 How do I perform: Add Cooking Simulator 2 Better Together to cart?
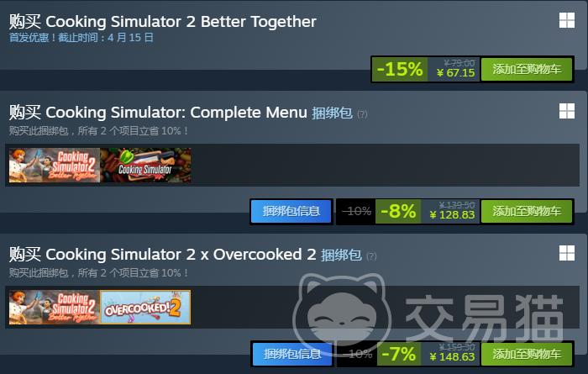click(527, 69)
